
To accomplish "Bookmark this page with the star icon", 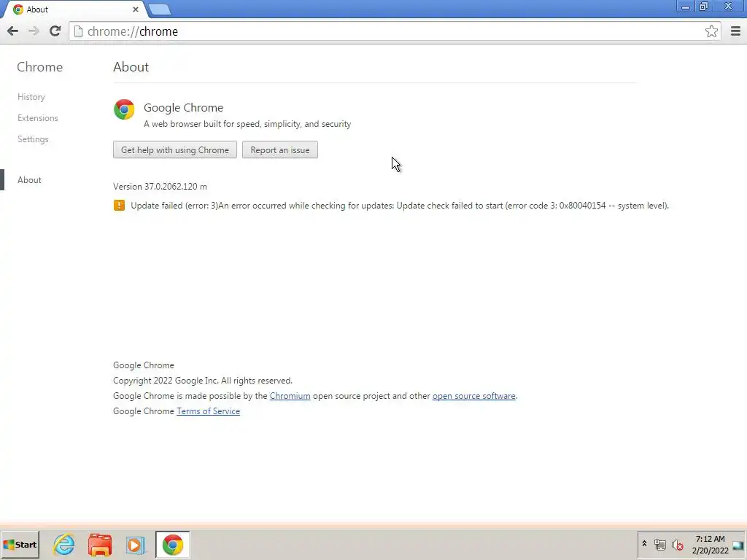I will [711, 31].
